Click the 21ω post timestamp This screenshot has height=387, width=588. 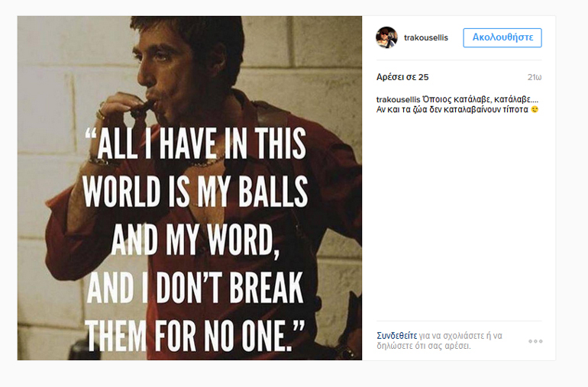(x=535, y=77)
